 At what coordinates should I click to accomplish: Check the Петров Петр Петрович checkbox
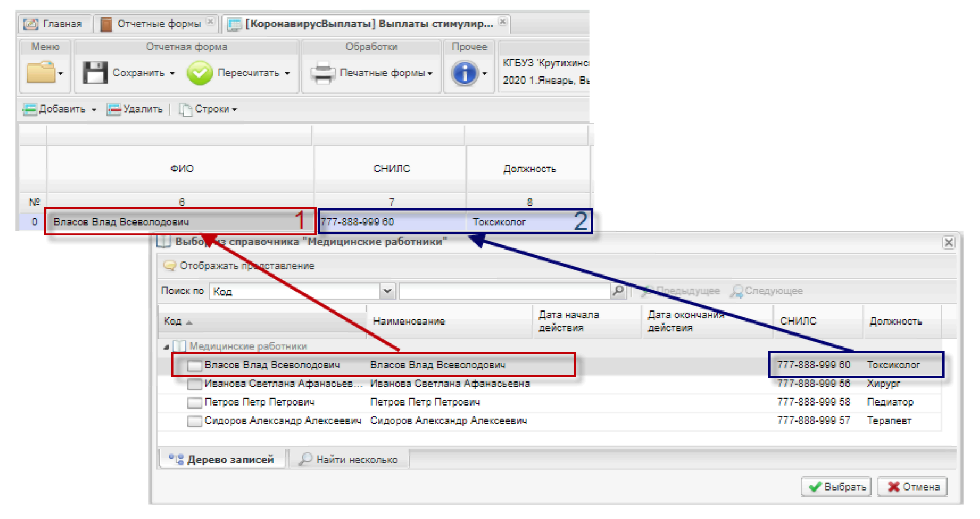point(194,402)
